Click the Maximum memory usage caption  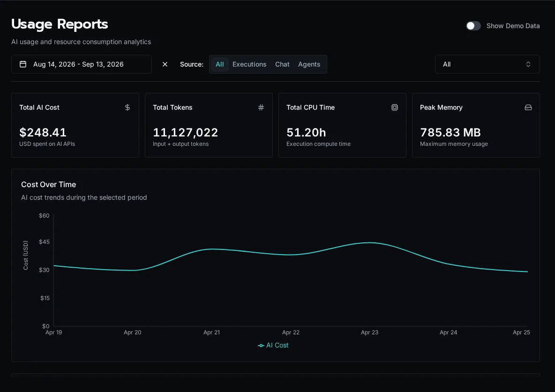454,144
